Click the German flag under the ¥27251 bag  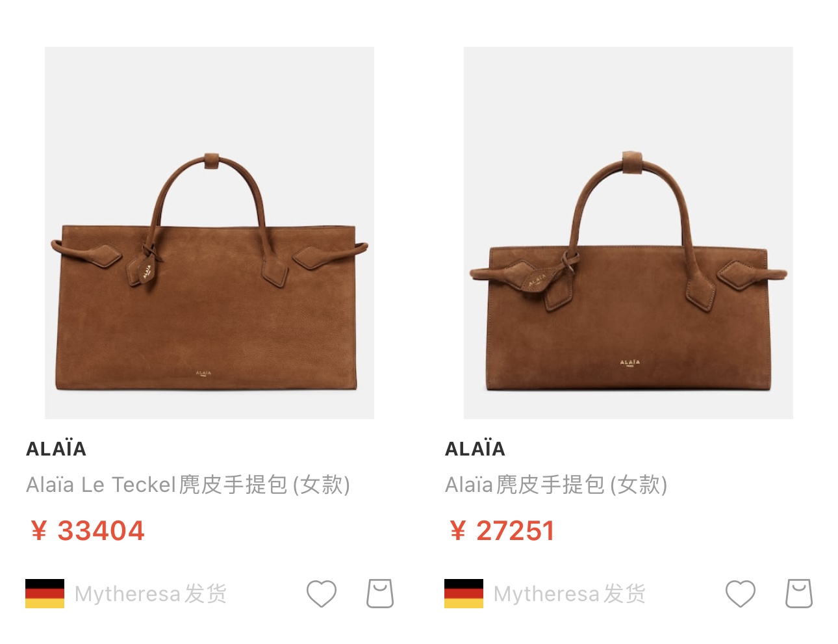pyautogui.click(x=464, y=593)
